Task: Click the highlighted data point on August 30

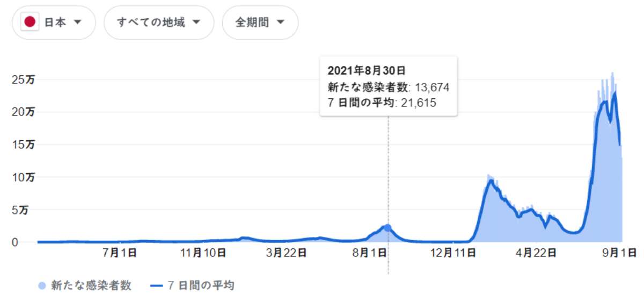Action: 388,228
